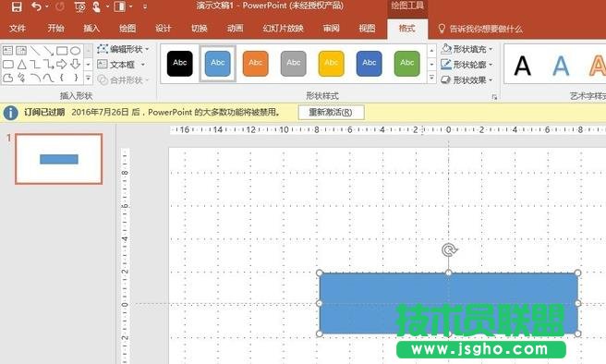606x364 pixels.
Task: Click the 重新激活(R) button
Action: [332, 113]
